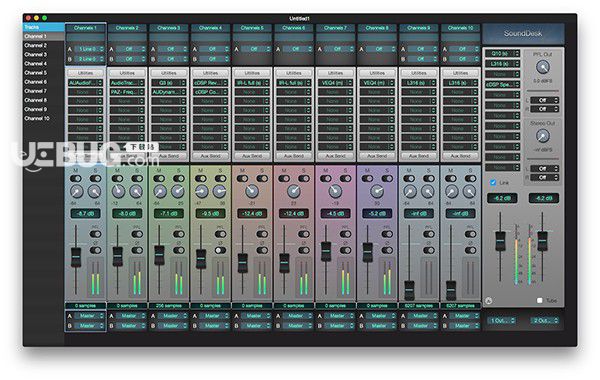The width and height of the screenshot is (600, 380).
Task: Enable PFL on Channel 10
Action: [471, 234]
